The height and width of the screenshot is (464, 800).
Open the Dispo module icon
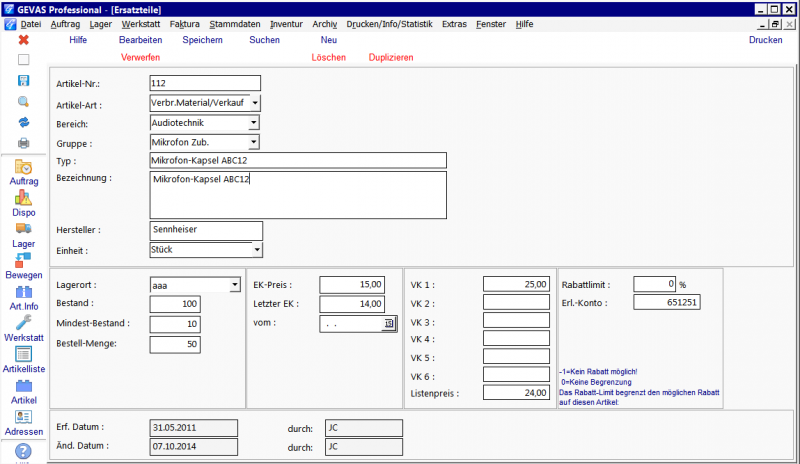24,198
